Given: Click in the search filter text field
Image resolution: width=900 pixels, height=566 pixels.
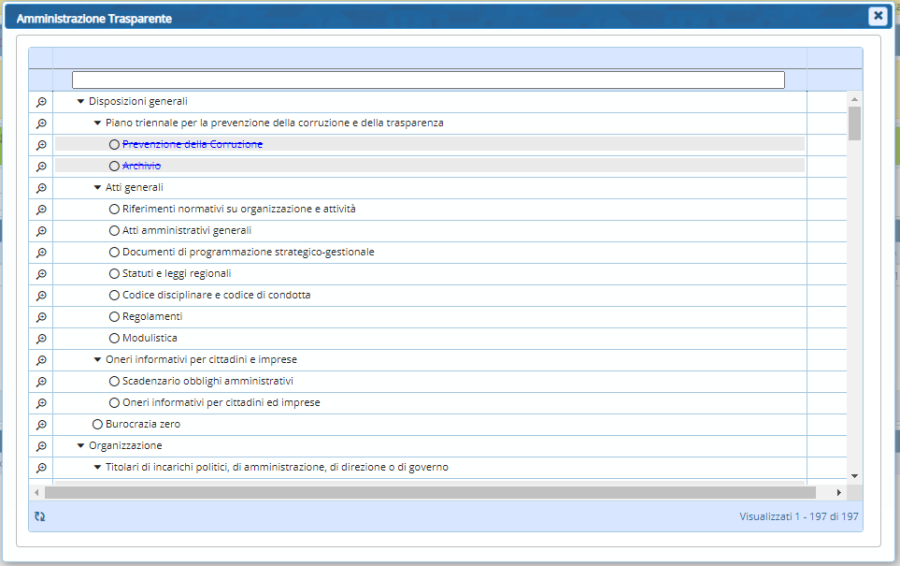Looking at the screenshot, I should 428,80.
